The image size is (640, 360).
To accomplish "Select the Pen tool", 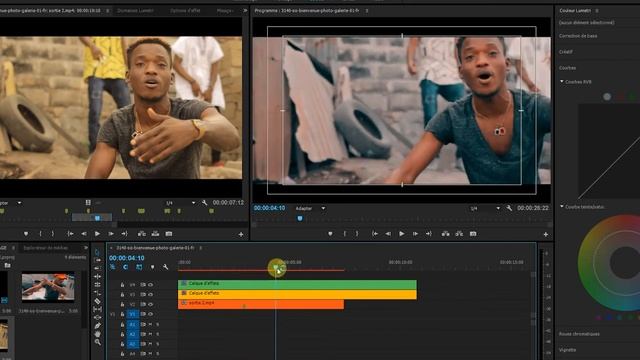I will click(x=97, y=326).
